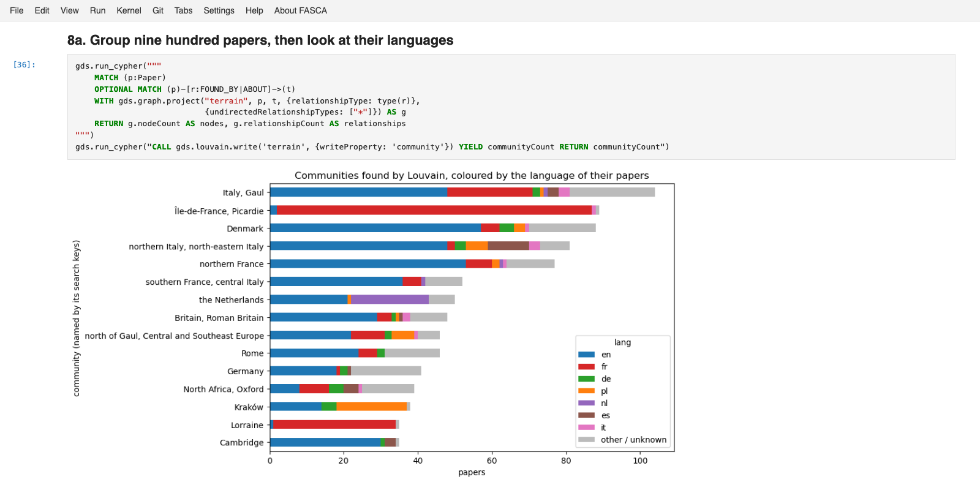Click the orange 'pl' legend swatch
This screenshot has width=980, height=490.
(x=586, y=391)
